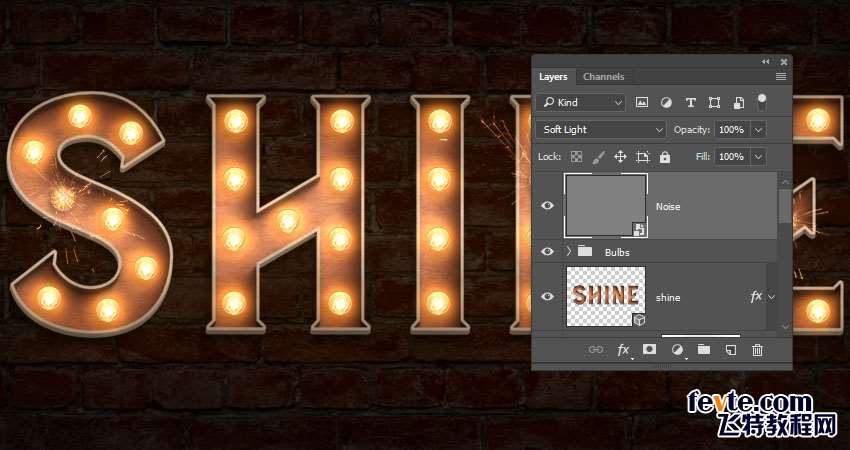
Task: Open the Kind filter dropdown
Action: coord(581,102)
